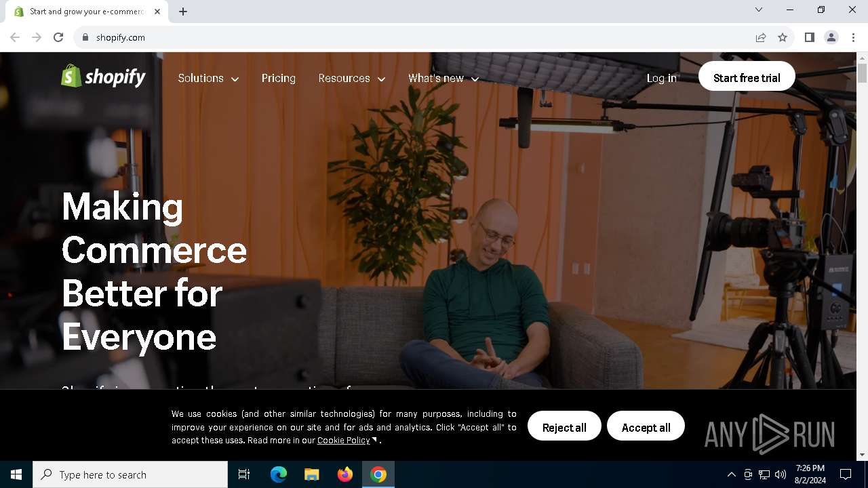The height and width of the screenshot is (488, 868).
Task: Share this page icon
Action: click(x=761, y=37)
